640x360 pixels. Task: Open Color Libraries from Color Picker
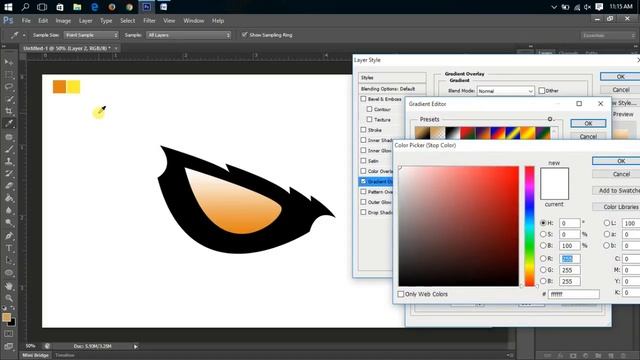coord(616,207)
